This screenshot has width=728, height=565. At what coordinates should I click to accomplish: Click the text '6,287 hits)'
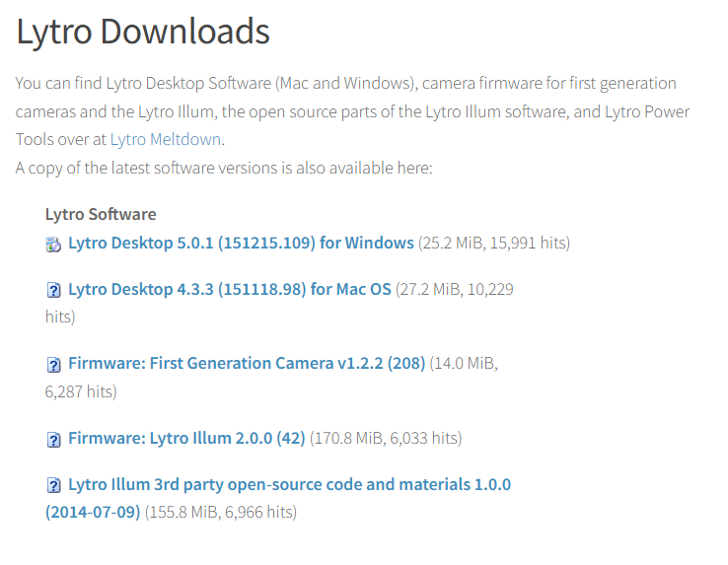(81, 391)
